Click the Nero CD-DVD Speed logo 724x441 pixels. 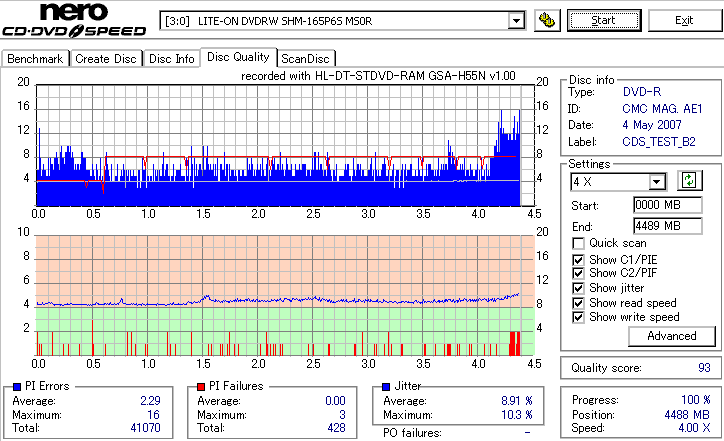pyautogui.click(x=74, y=20)
